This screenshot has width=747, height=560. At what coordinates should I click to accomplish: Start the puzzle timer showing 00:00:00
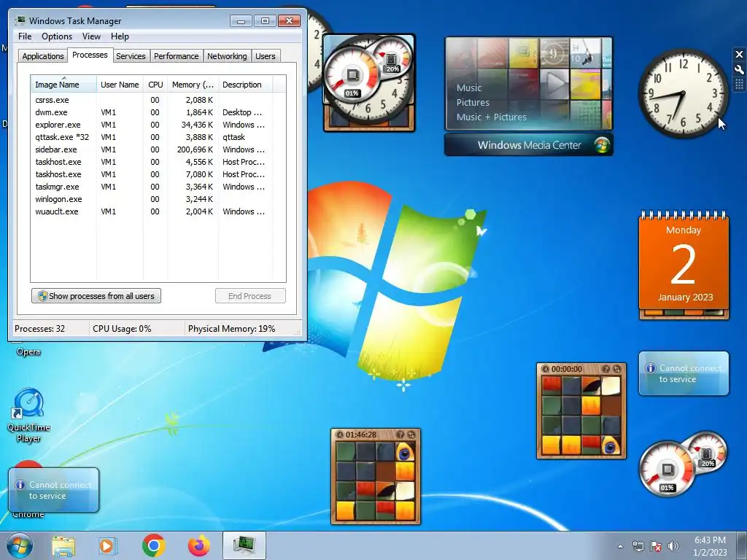[x=546, y=369]
